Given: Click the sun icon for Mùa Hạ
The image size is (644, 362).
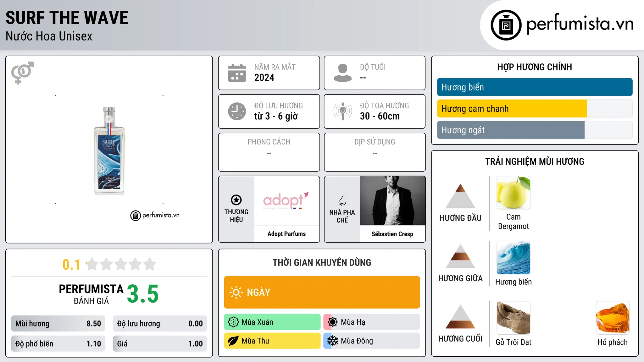Looking at the screenshot, I should pos(332,322).
